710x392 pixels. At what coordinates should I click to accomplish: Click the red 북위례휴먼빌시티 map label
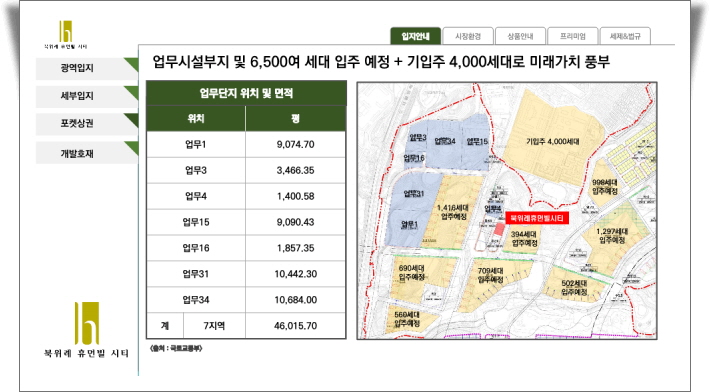click(x=537, y=218)
